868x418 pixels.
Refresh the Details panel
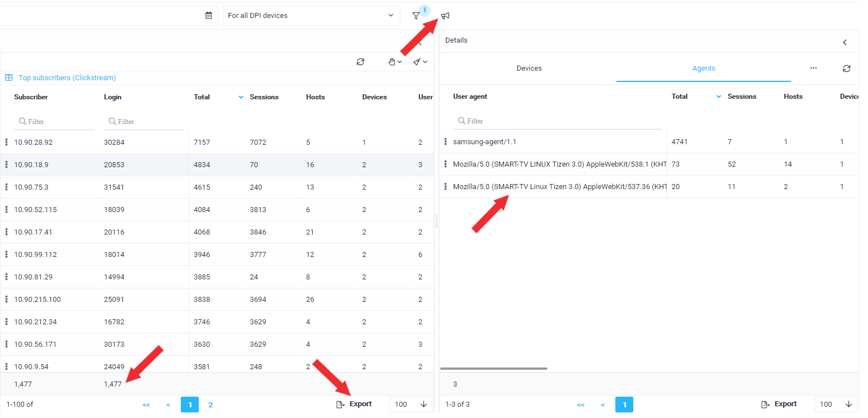(847, 68)
